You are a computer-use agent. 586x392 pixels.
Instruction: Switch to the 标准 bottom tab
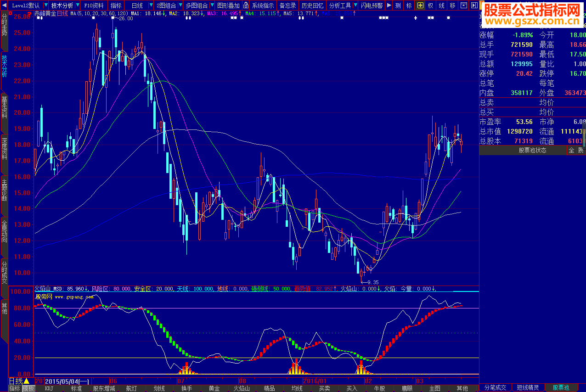point(77,388)
